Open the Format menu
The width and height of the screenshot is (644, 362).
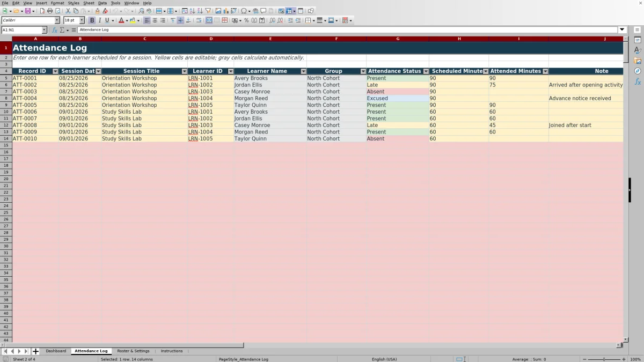(57, 3)
